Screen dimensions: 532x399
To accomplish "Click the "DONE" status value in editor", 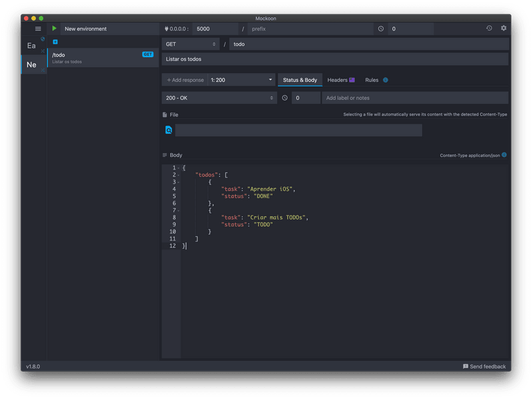I will pos(263,196).
